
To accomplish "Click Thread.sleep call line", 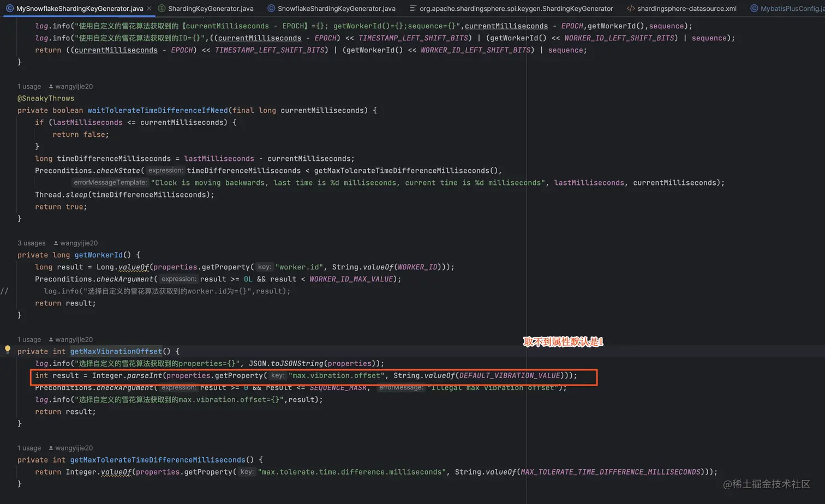I will [124, 195].
